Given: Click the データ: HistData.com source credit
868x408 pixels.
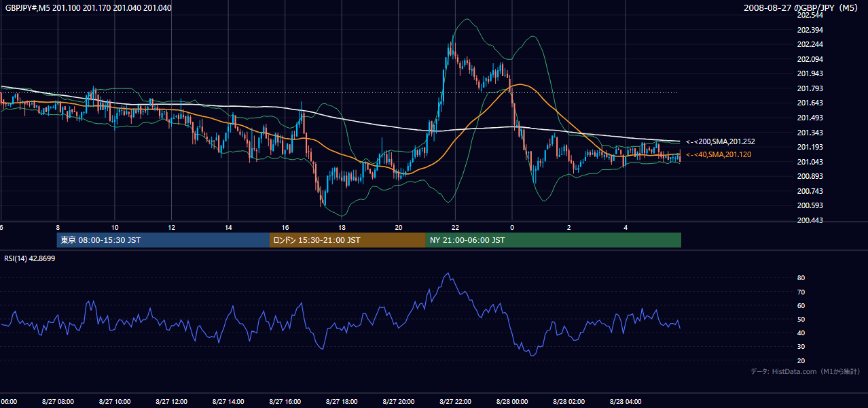Looking at the screenshot, I should click(x=806, y=372).
